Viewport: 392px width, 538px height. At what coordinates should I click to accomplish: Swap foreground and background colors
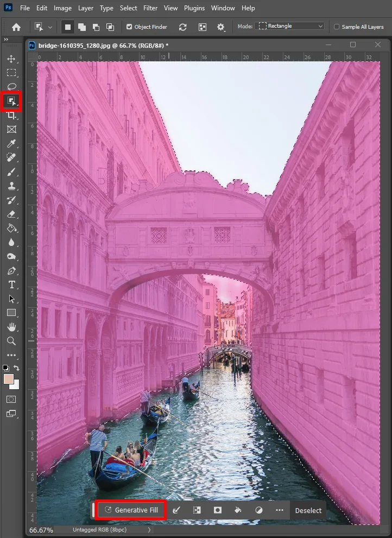point(16,368)
